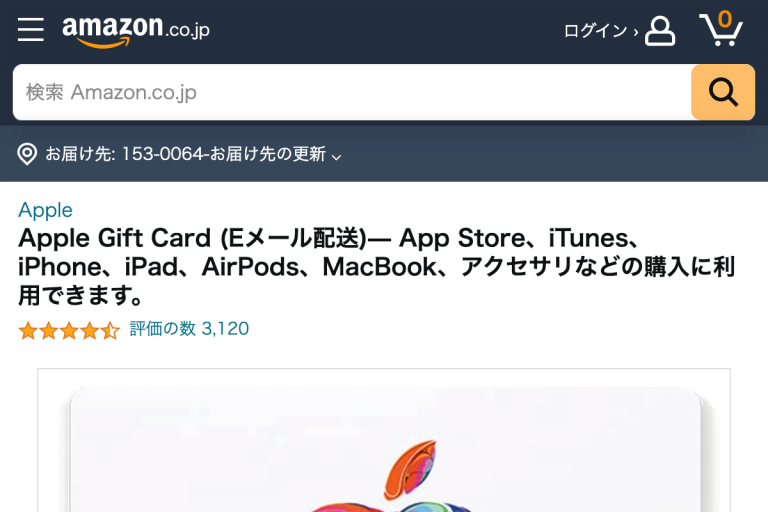Expand the chevron beside お届け先の更新

pos(336,157)
